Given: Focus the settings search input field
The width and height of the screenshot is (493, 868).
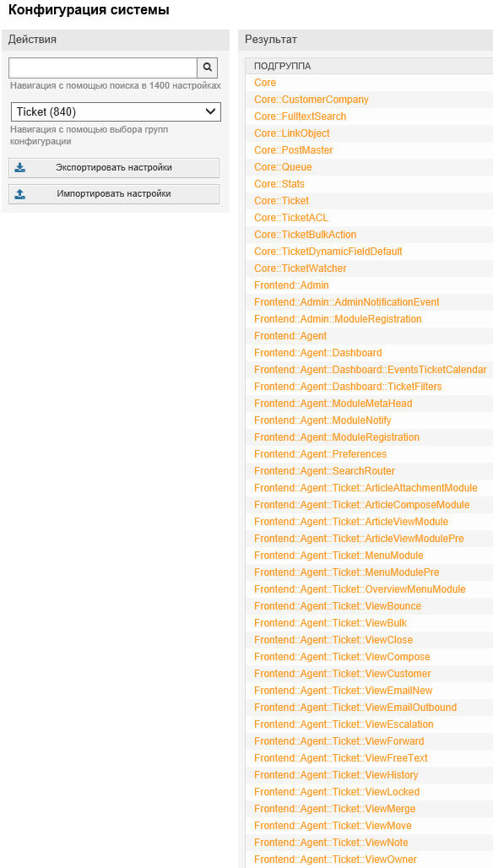Looking at the screenshot, I should pos(103,68).
